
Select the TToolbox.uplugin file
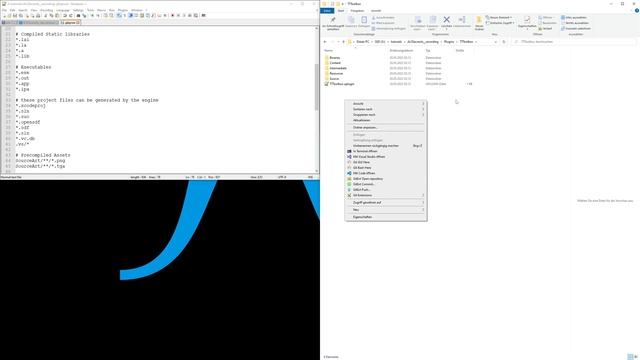point(342,84)
